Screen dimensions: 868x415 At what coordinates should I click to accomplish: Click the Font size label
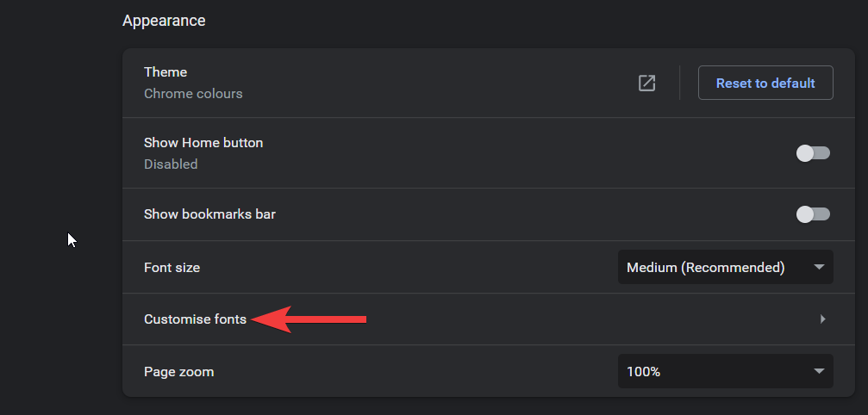point(172,268)
